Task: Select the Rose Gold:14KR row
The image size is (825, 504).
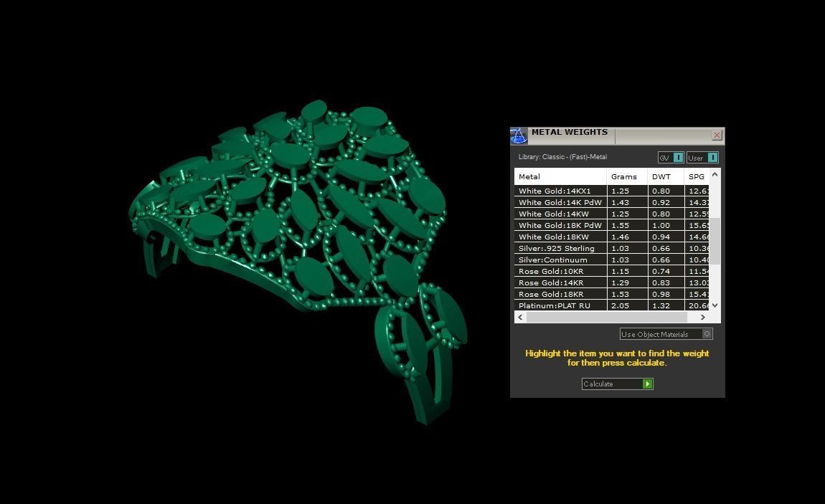Action: click(611, 282)
